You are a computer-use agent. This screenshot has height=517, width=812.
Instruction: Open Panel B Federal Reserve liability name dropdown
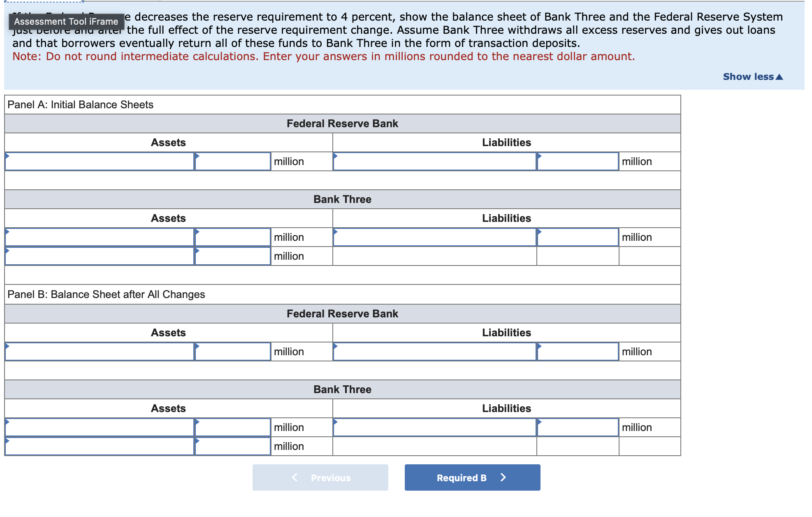434,352
